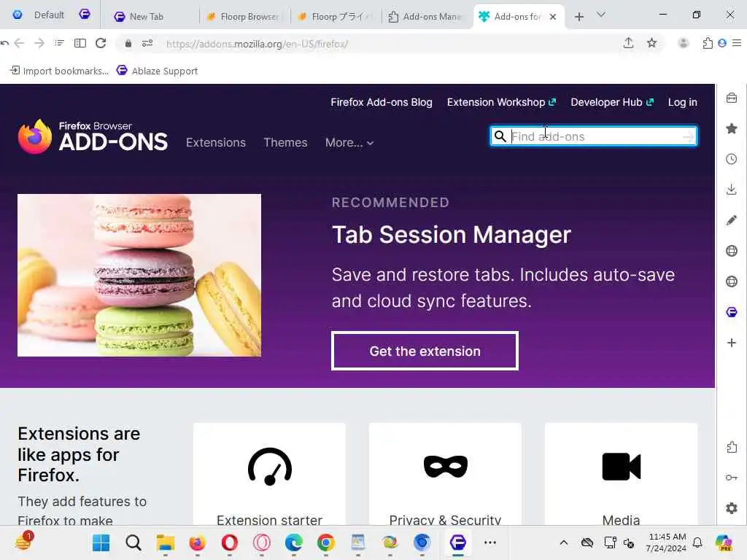Open the extensions puzzle icon in toolbar
This screenshot has width=747, height=560.
pos(708,43)
